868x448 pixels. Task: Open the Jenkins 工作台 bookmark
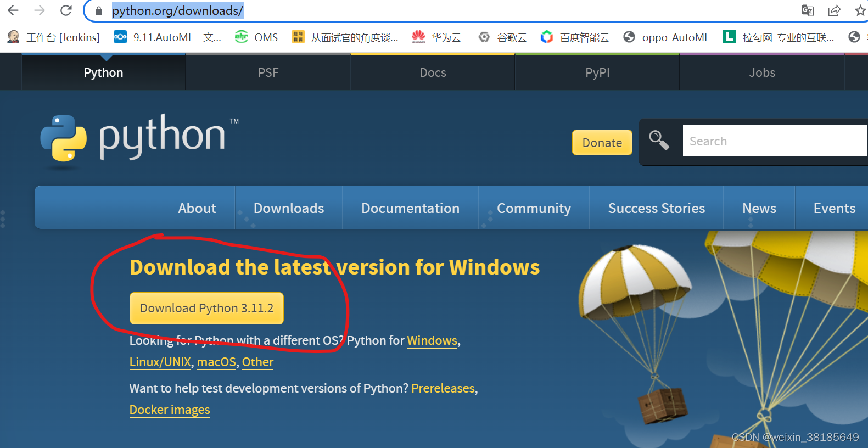pyautogui.click(x=54, y=37)
